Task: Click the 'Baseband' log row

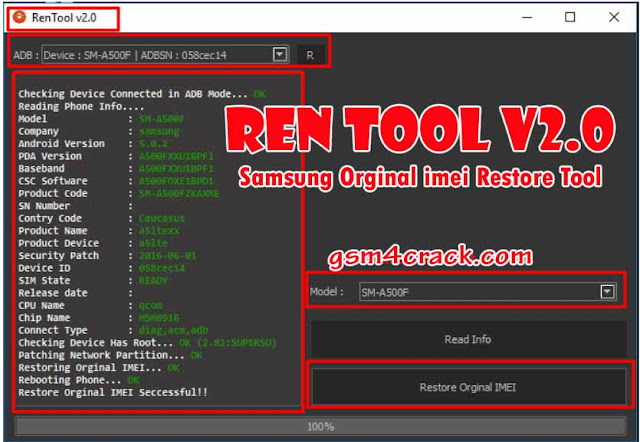Action: click(x=116, y=169)
